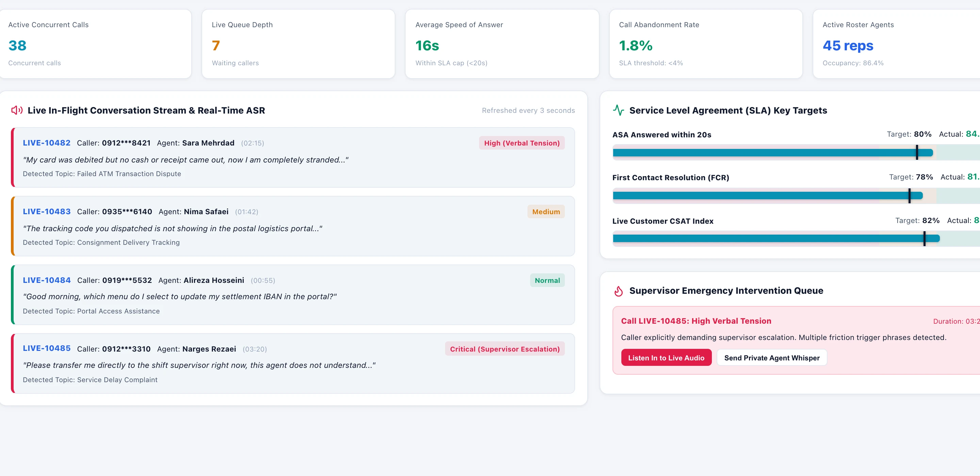The height and width of the screenshot is (476, 980).
Task: Click caller number 0935***6140
Action: click(x=127, y=212)
